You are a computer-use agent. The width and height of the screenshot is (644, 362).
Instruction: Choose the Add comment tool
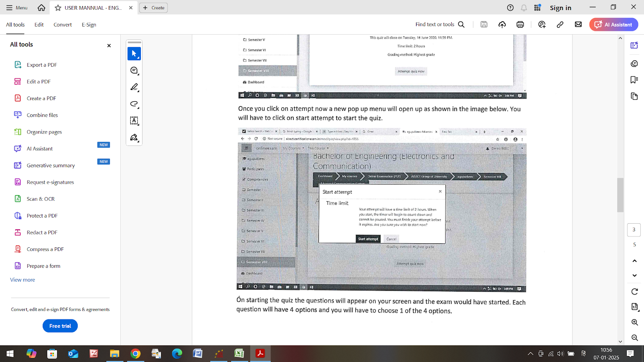[x=134, y=70]
